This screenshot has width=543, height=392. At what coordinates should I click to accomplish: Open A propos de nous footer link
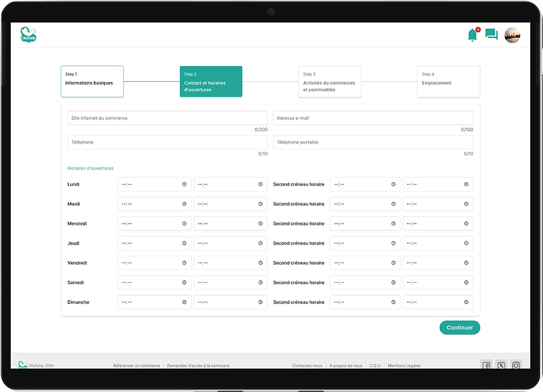coord(346,365)
